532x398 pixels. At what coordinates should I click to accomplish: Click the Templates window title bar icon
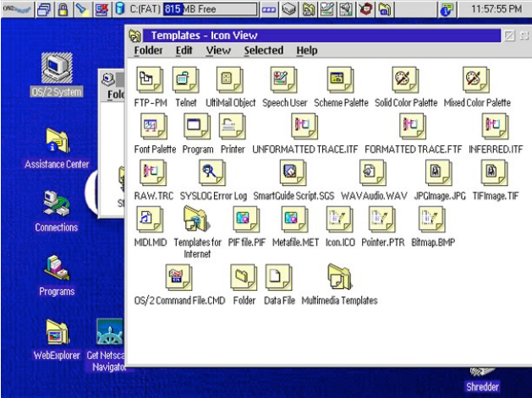[135, 35]
